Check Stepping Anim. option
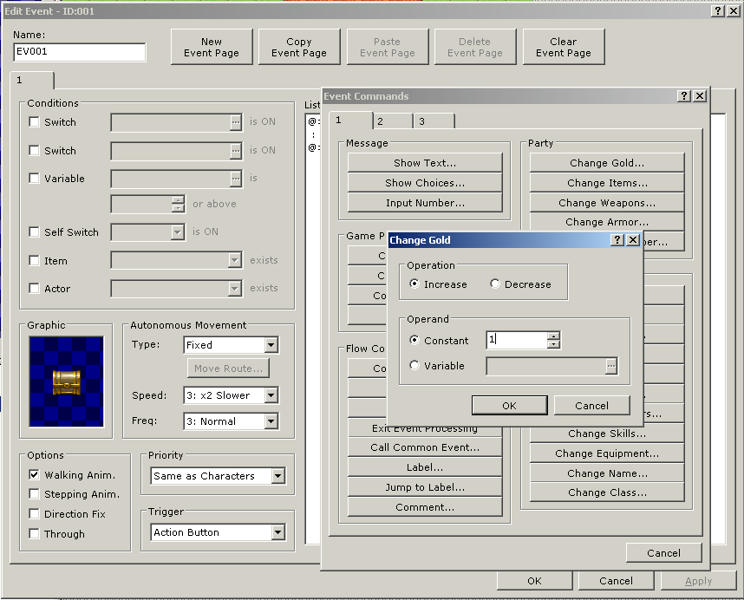Screen dimensions: 744x600 34,494
